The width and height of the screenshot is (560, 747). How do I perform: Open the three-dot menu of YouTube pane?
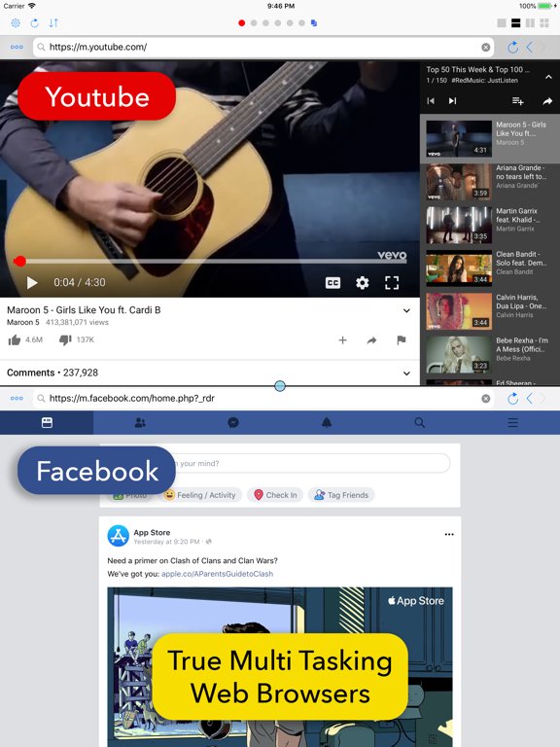click(17, 47)
